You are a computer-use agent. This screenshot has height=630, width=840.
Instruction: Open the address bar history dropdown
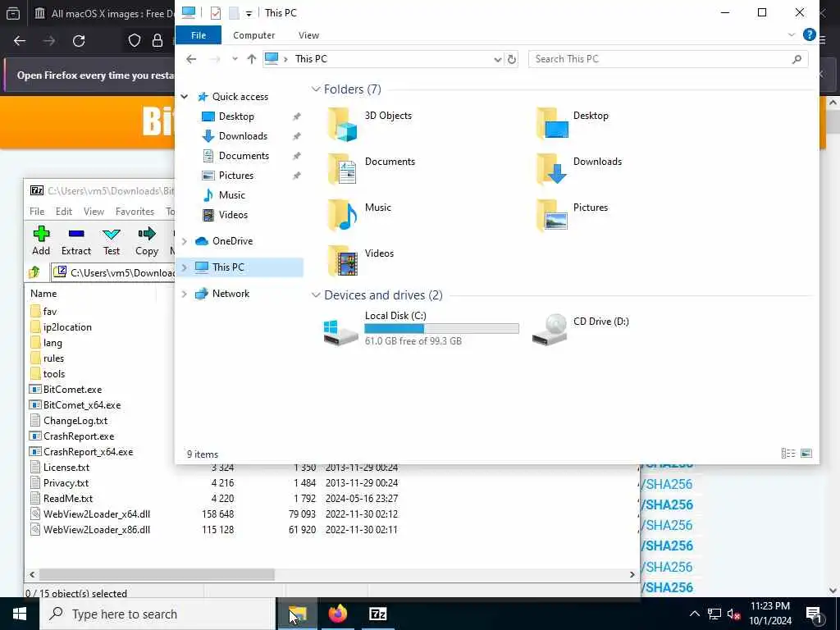(498, 59)
